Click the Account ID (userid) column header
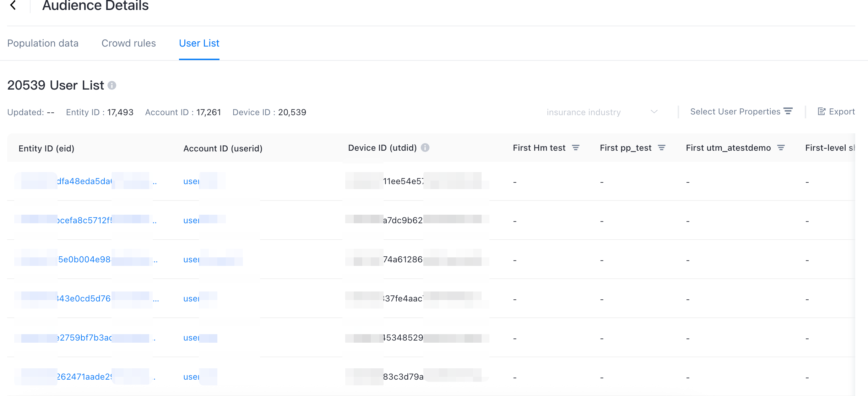The height and width of the screenshot is (396, 868). click(x=223, y=148)
